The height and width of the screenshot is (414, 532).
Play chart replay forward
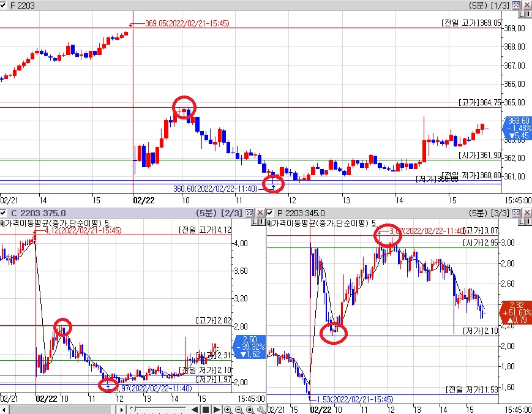tap(217, 410)
